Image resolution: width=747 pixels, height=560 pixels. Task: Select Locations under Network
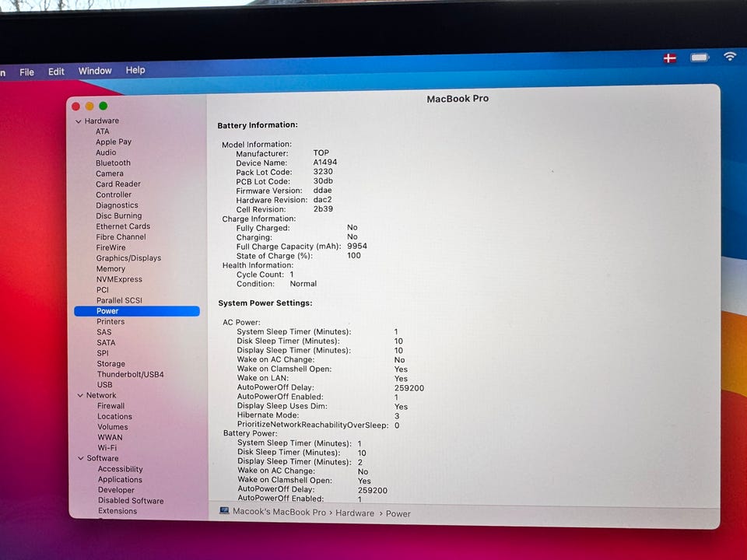click(115, 416)
